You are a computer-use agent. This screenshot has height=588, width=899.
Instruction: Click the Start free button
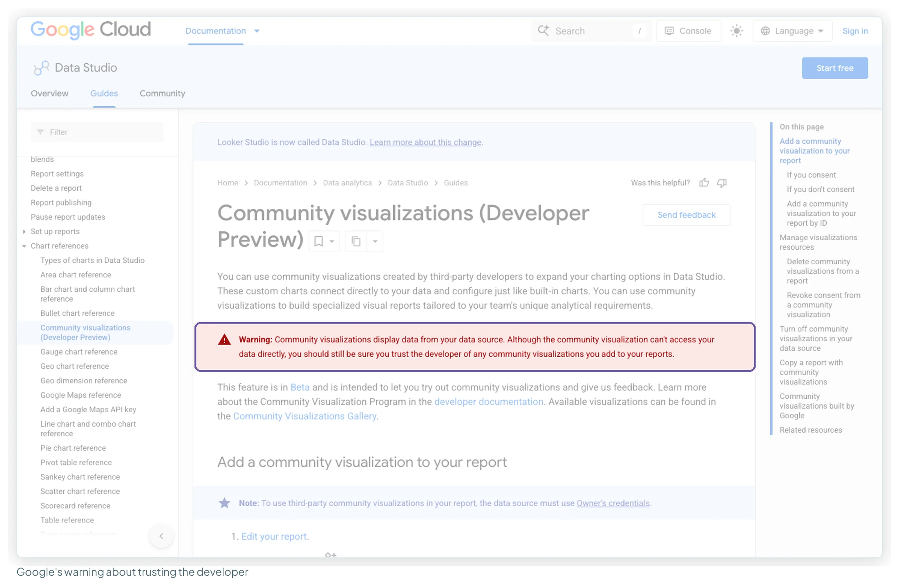coord(834,68)
